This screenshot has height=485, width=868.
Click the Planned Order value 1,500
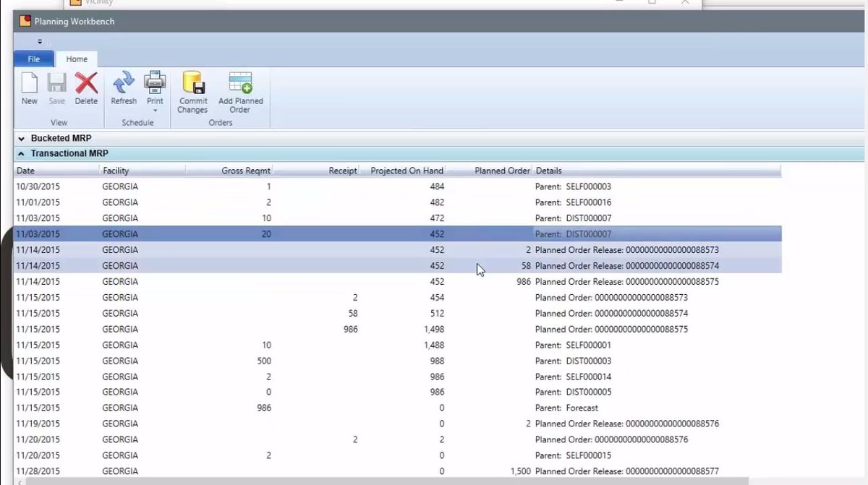click(520, 471)
